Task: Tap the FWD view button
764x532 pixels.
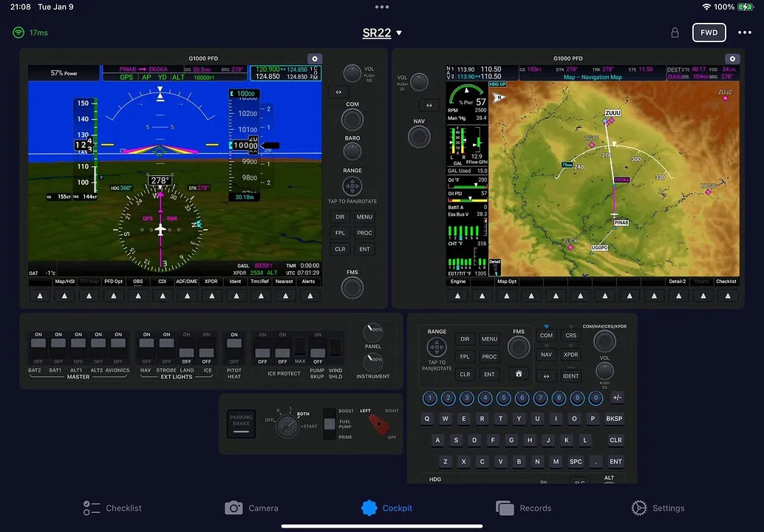Action: tap(709, 33)
